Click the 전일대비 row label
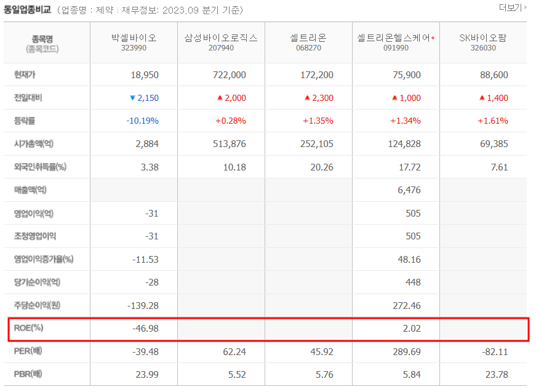The image size is (536, 392). click(x=28, y=98)
